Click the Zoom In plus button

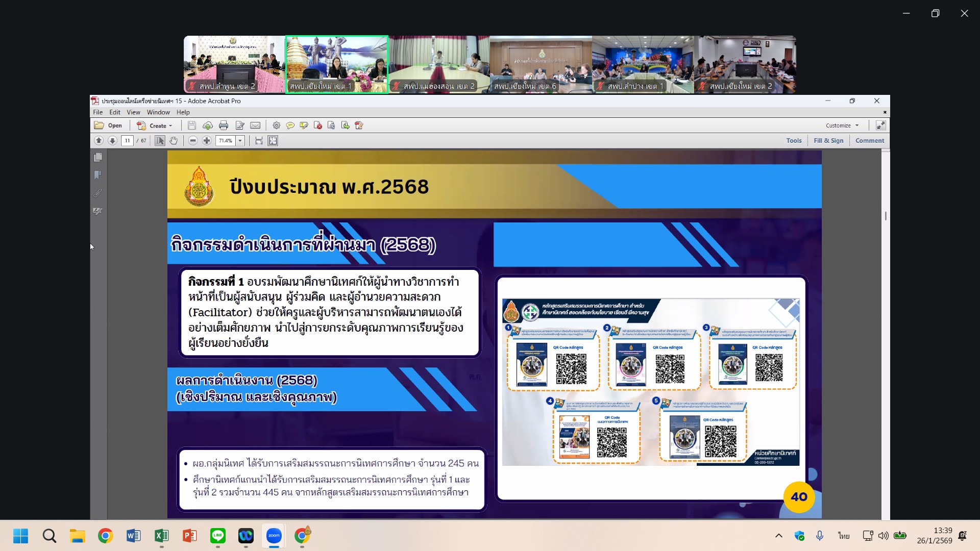pos(207,141)
